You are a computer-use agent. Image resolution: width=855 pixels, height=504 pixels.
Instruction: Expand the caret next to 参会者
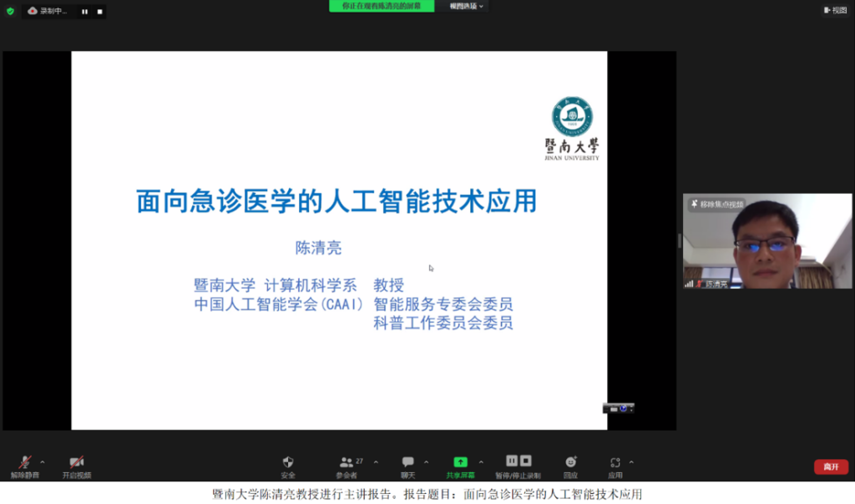tap(377, 462)
